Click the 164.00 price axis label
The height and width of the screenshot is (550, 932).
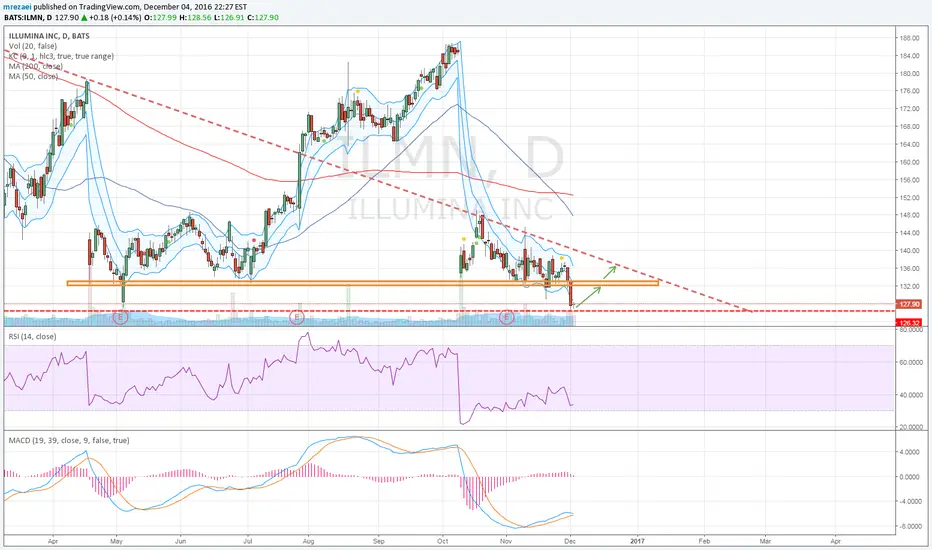[909, 144]
